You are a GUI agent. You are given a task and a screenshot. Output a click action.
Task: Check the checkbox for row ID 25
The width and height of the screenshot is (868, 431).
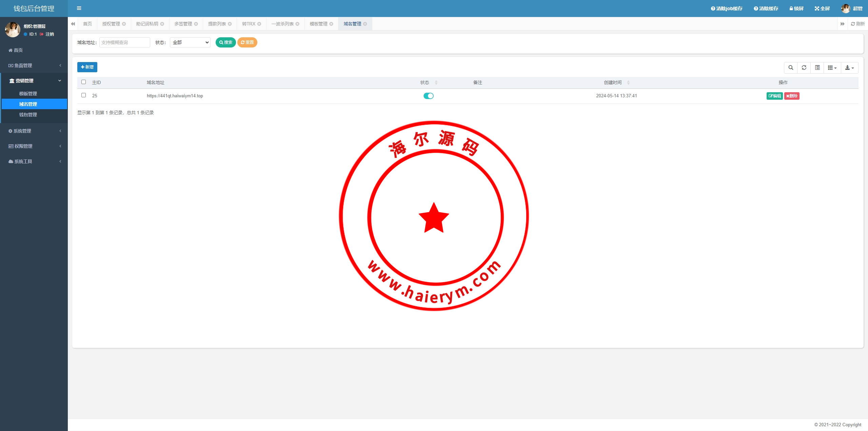(84, 95)
